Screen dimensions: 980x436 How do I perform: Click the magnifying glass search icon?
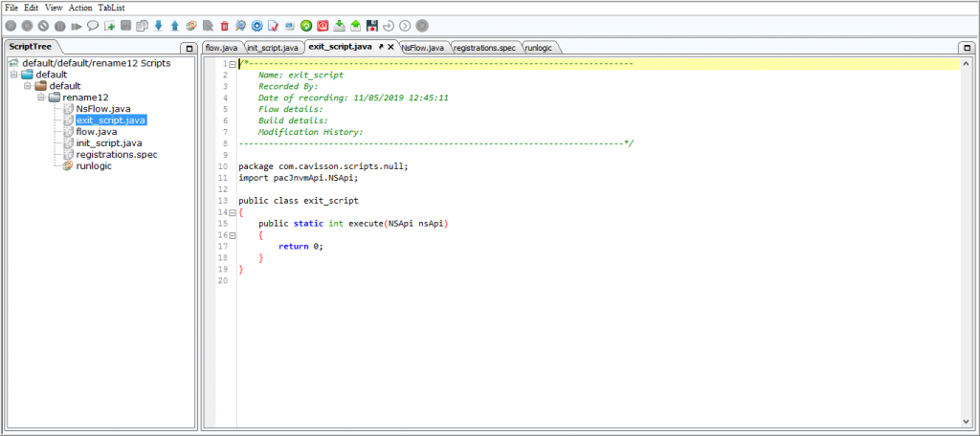(240, 26)
